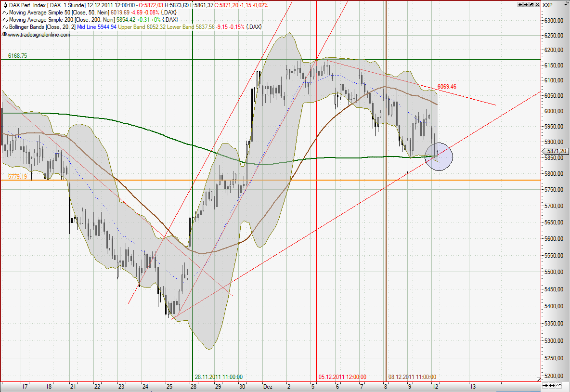Click the left scroll arrow in the toolbar
570x392 pixels.
point(520,4)
